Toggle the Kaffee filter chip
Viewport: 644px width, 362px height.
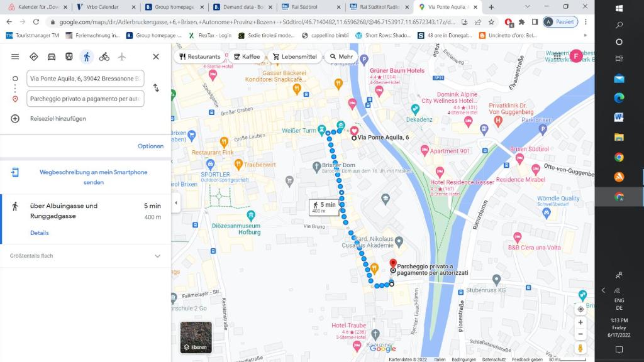point(247,57)
